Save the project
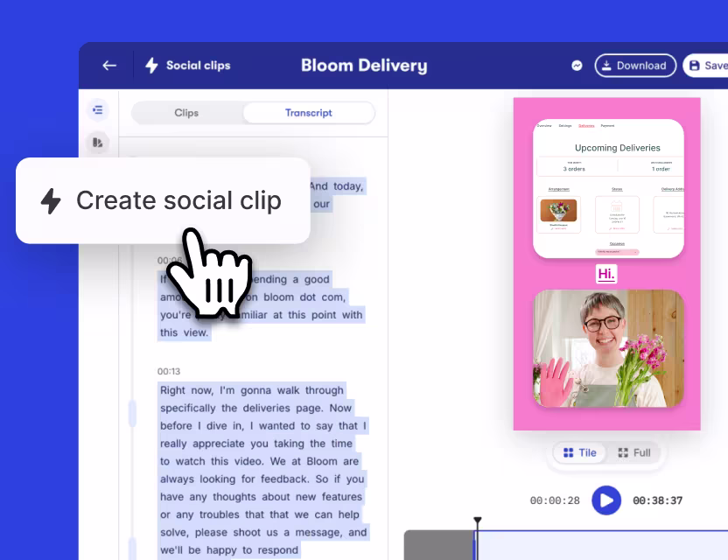This screenshot has width=728, height=560. (706, 66)
